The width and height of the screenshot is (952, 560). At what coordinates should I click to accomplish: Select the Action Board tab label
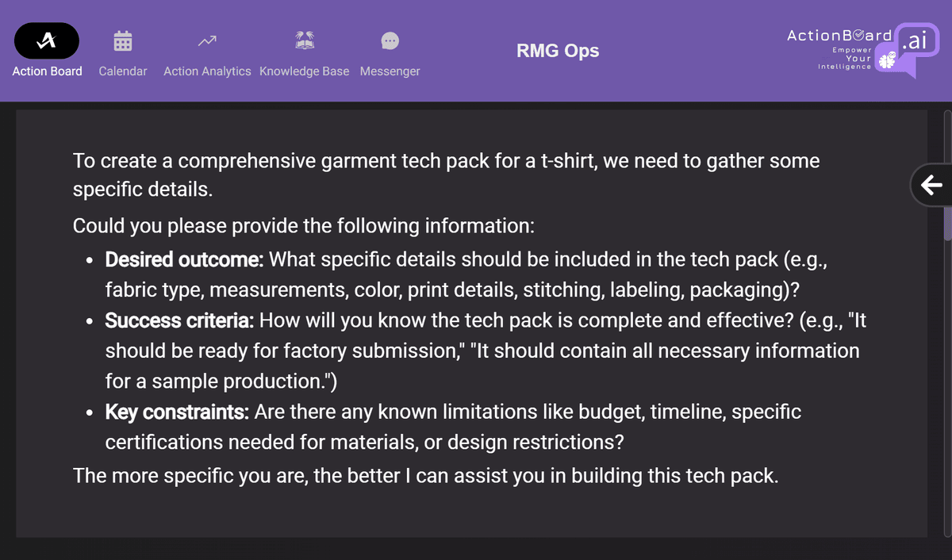point(47,71)
